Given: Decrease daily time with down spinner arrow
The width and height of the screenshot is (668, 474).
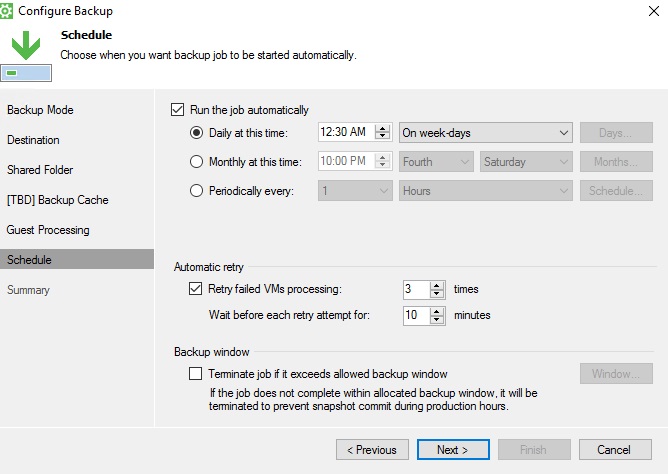Looking at the screenshot, I should coord(383,136).
